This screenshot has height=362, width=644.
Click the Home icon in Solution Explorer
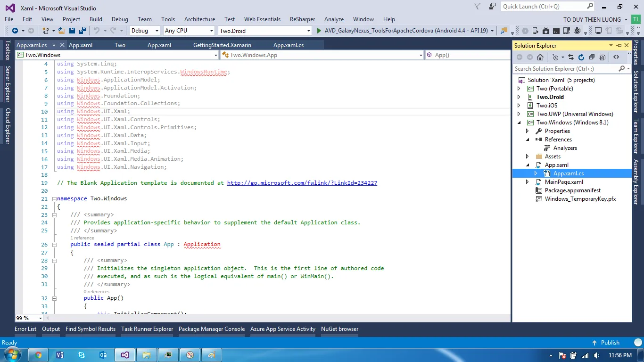pos(540,57)
